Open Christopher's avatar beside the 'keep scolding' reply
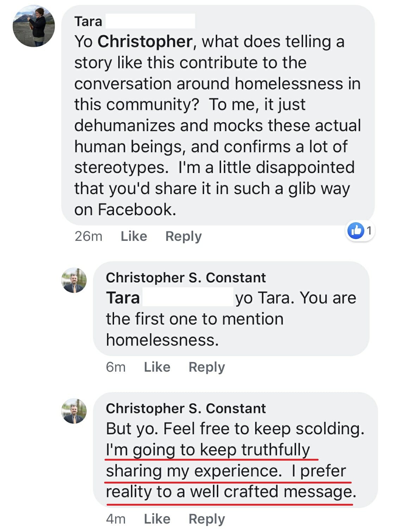Viewport: 396px width, 532px height. click(74, 411)
